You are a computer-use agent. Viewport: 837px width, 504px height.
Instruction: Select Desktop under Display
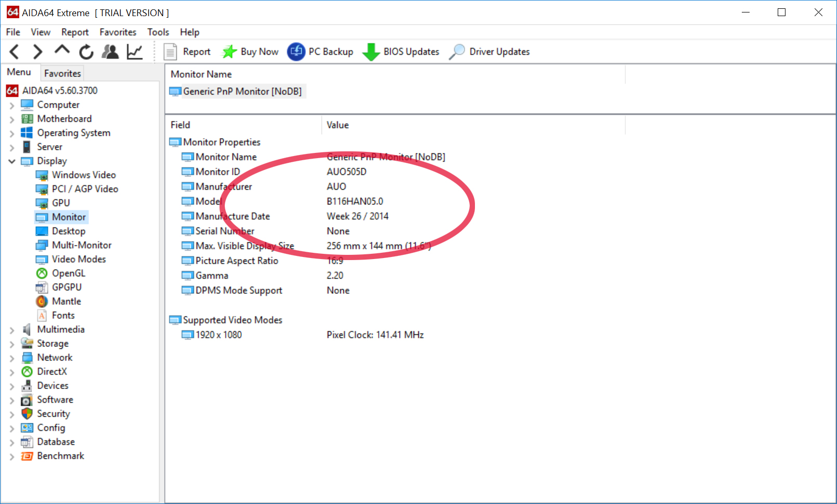click(69, 231)
